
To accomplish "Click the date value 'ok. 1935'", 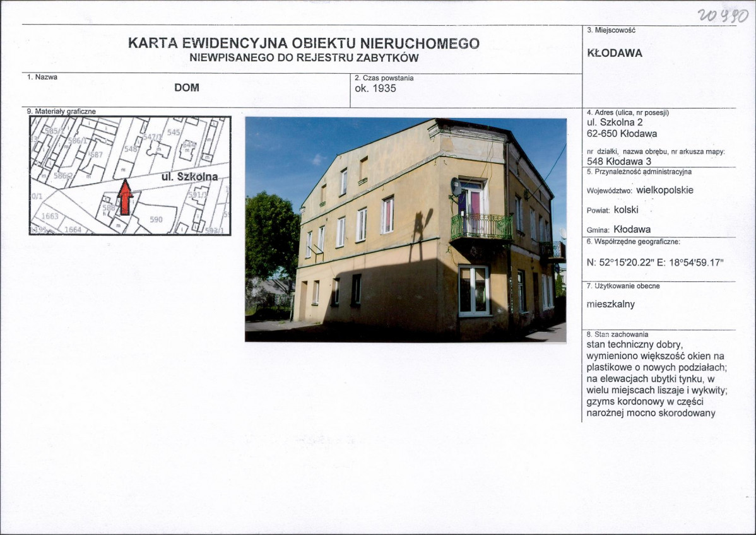I will [375, 88].
